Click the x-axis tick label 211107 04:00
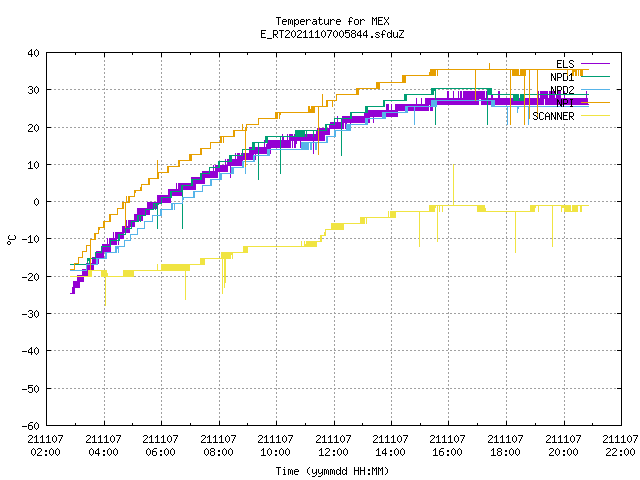Viewport: 640px width, 480px height. [x=103, y=446]
